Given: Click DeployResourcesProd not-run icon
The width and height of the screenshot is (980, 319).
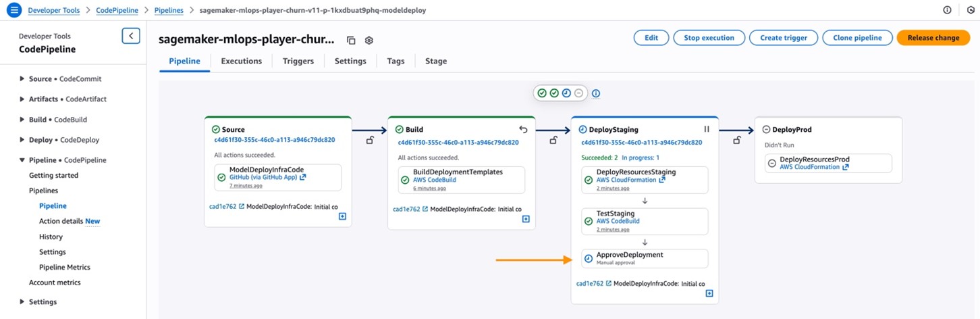Looking at the screenshot, I should pyautogui.click(x=772, y=164).
